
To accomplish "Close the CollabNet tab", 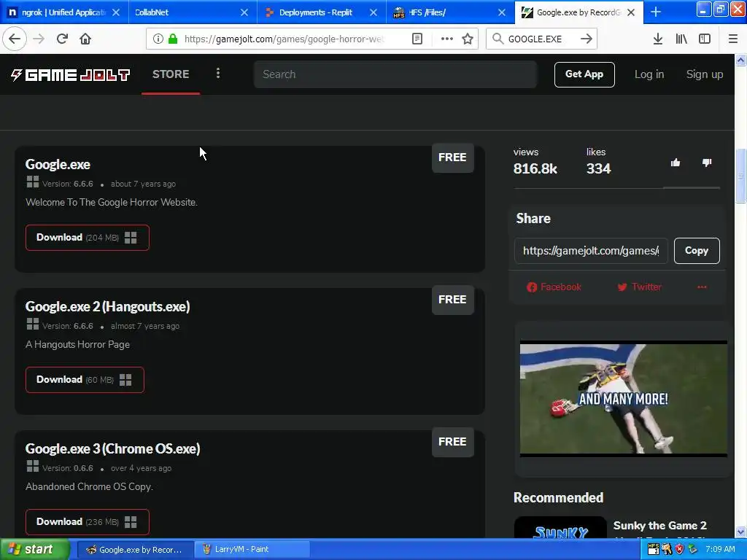I will coord(244,12).
